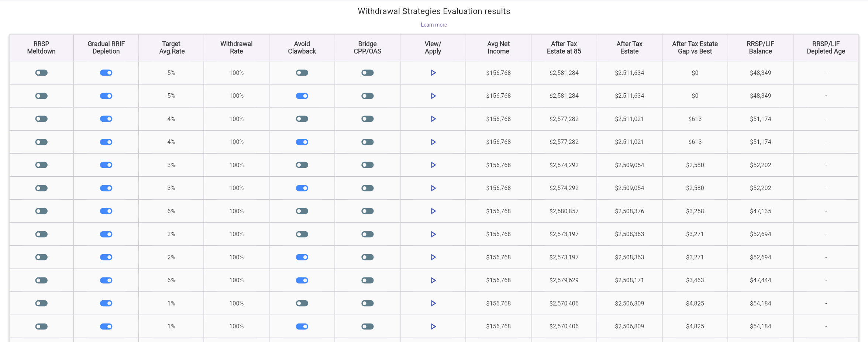Enable RRSP Meltdown for the 2% strategy row
868x342 pixels.
[x=41, y=234]
